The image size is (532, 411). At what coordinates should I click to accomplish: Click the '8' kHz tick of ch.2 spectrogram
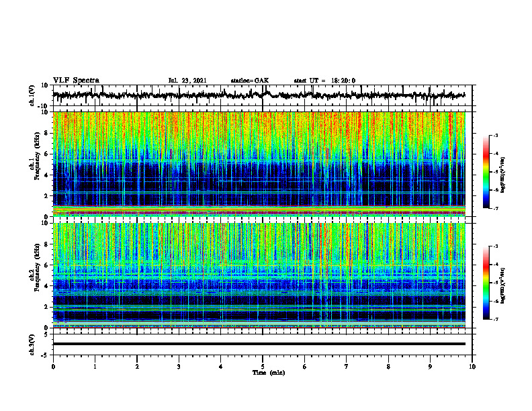46,244
